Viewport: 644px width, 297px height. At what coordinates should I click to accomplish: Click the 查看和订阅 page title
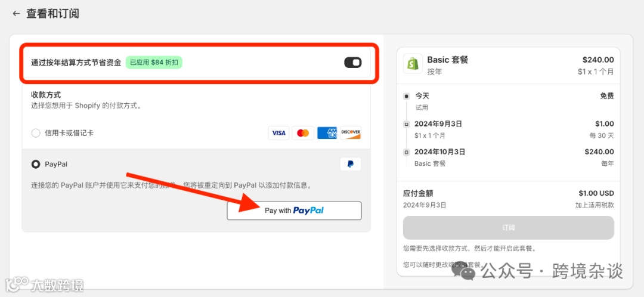point(52,14)
